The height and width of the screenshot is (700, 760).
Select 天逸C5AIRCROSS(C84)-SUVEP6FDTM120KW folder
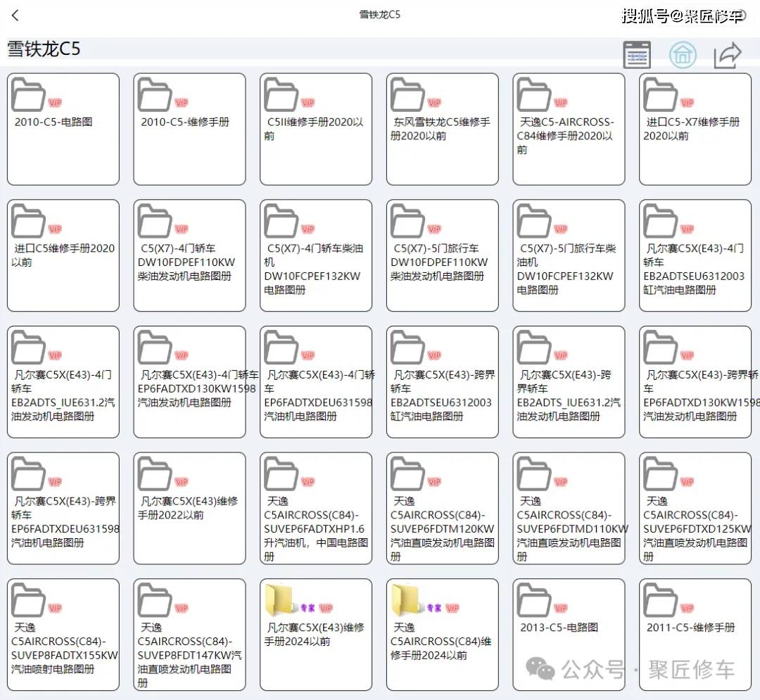coord(443,509)
